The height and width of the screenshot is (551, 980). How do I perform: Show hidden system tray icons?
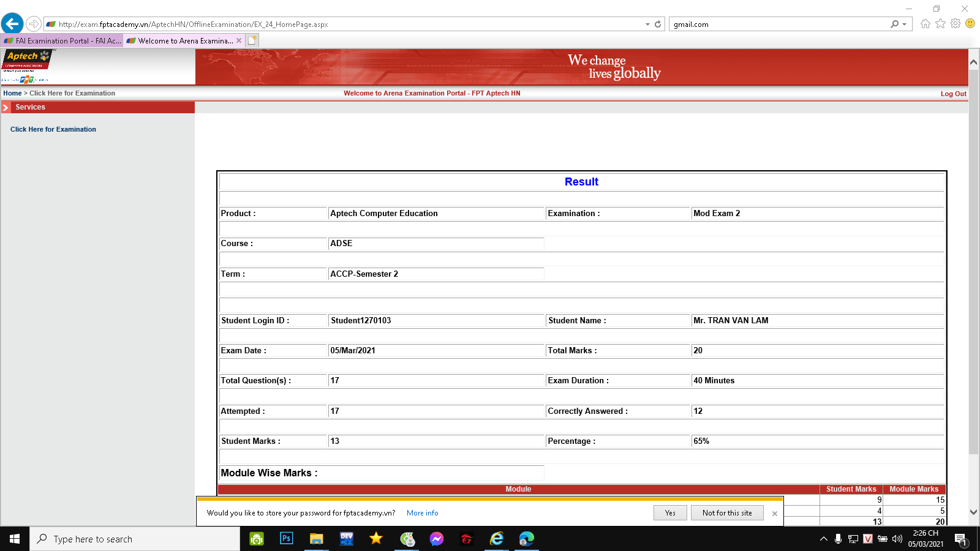(823, 539)
